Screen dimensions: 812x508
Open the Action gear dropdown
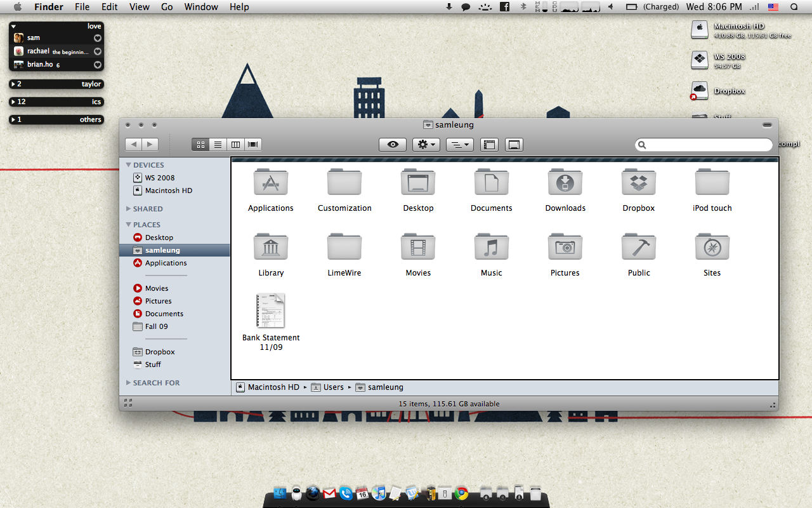click(x=426, y=144)
